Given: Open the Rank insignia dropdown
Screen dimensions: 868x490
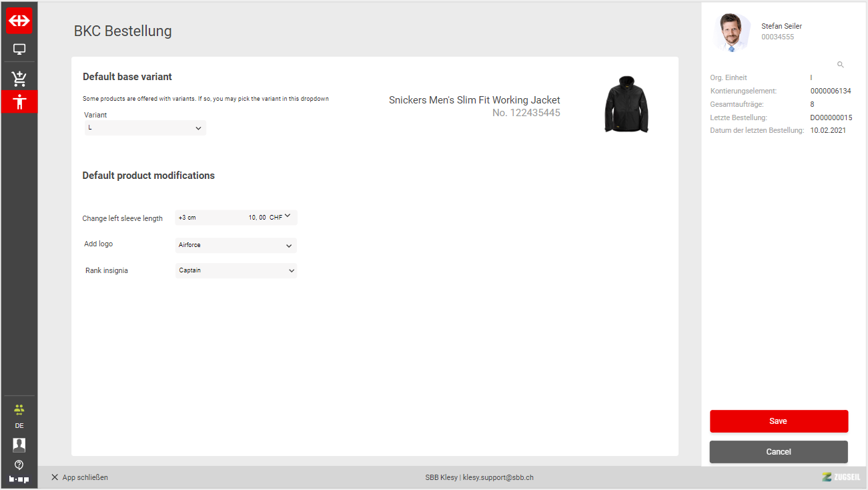Looking at the screenshot, I should 236,270.
